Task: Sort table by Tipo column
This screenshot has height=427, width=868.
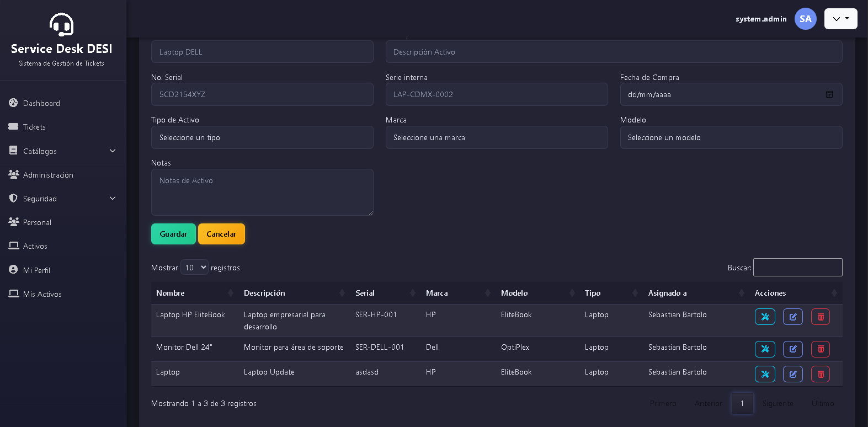Action: pyautogui.click(x=611, y=293)
